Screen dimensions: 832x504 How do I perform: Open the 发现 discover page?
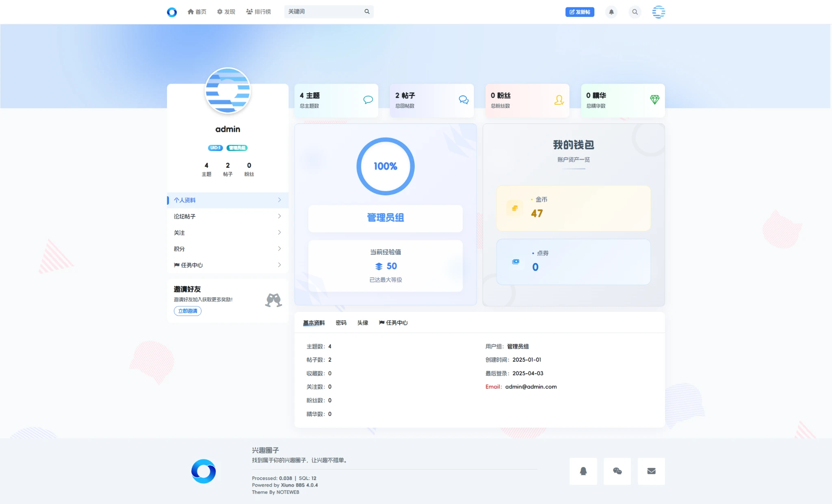tap(226, 12)
